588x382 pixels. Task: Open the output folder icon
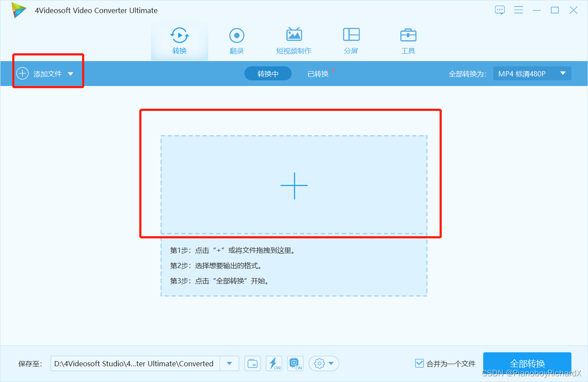pyautogui.click(x=252, y=363)
